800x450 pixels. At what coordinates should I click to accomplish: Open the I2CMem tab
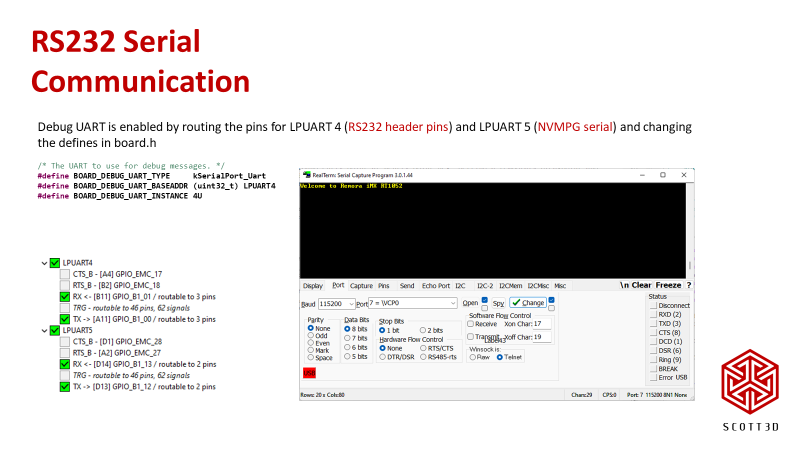(x=510, y=286)
